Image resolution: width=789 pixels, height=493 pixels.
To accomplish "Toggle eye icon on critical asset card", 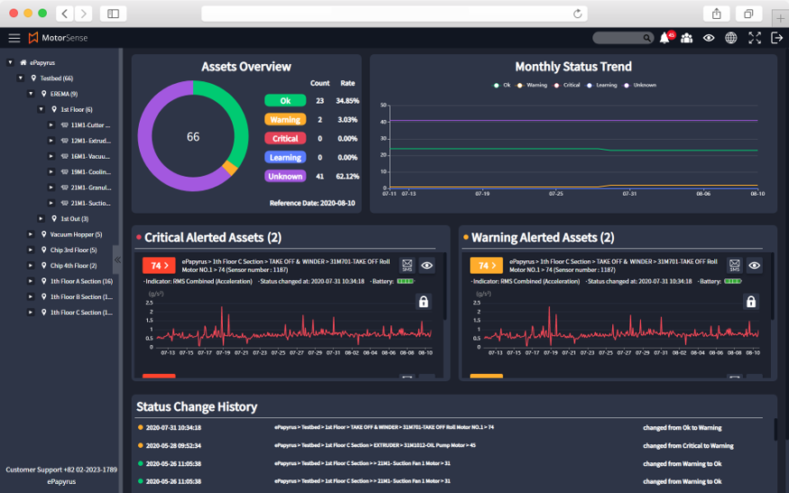I will click(x=427, y=265).
